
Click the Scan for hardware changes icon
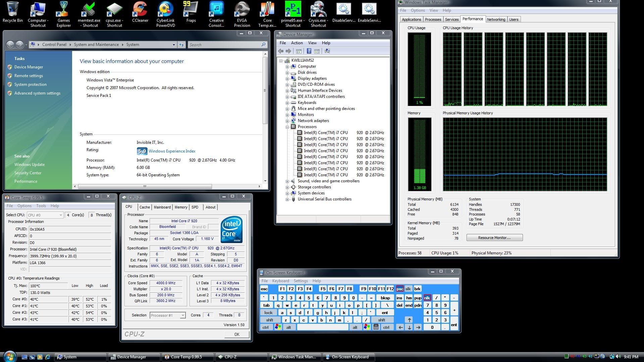(327, 51)
